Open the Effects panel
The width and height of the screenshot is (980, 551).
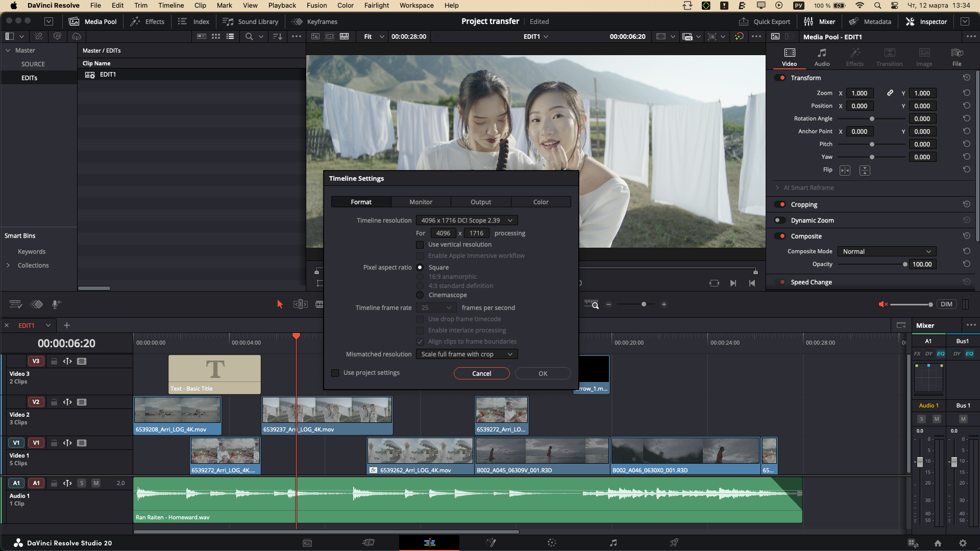147,21
